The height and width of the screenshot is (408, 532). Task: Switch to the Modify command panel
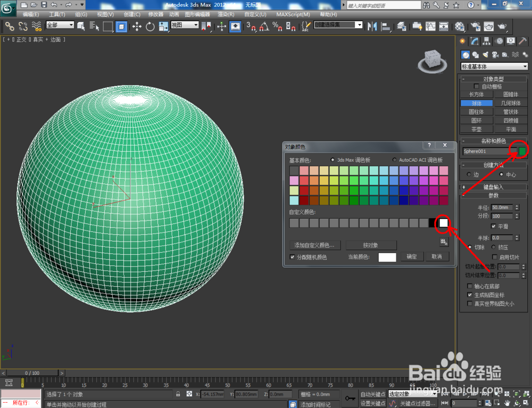(474, 41)
